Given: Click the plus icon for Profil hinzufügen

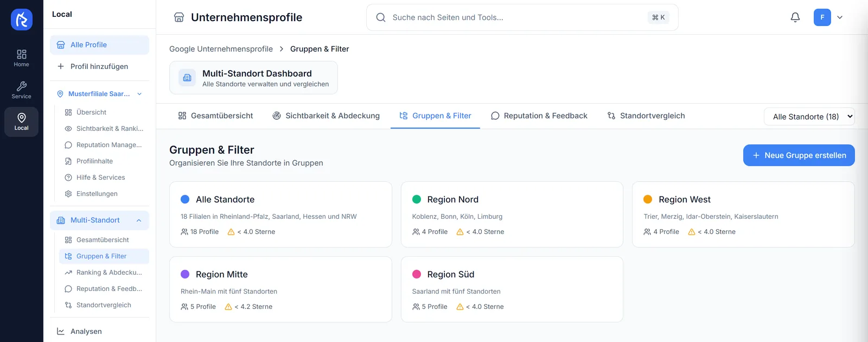Looking at the screenshot, I should 61,66.
